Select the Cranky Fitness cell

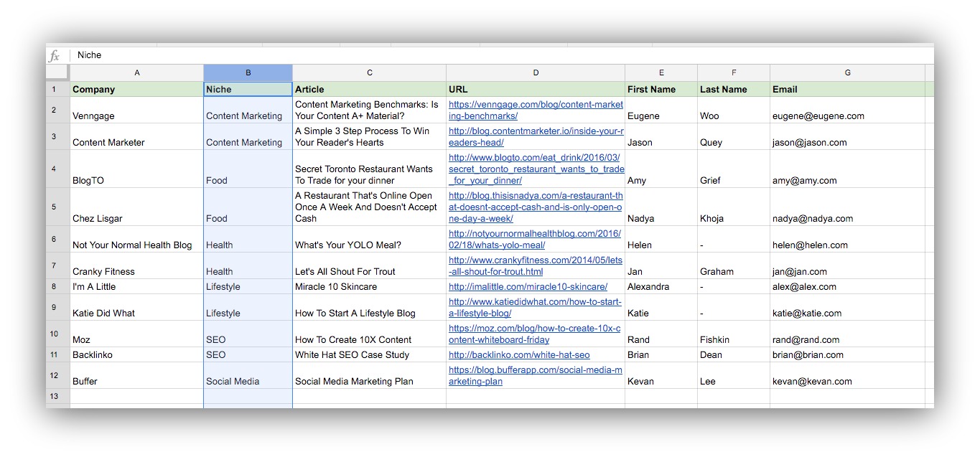(137, 266)
